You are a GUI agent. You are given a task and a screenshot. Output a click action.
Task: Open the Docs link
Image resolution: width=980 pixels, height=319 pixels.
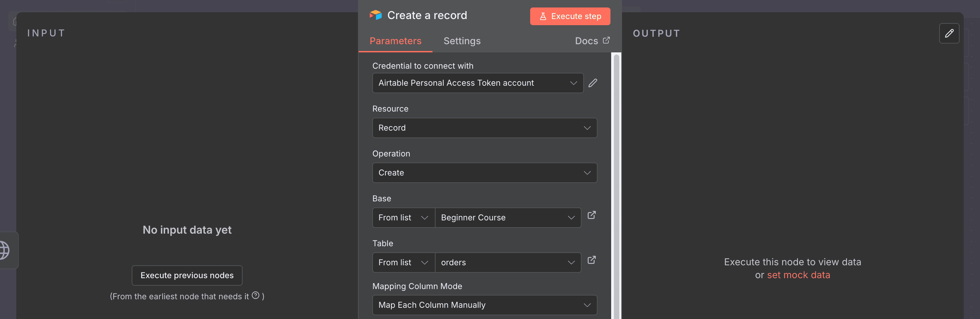(x=592, y=41)
